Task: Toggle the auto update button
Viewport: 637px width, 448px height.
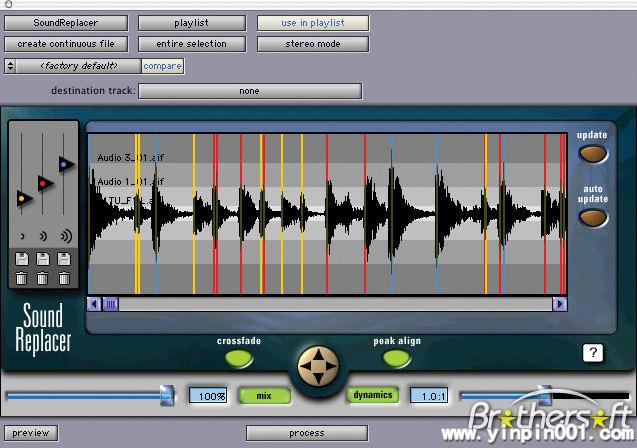Action: [592, 215]
